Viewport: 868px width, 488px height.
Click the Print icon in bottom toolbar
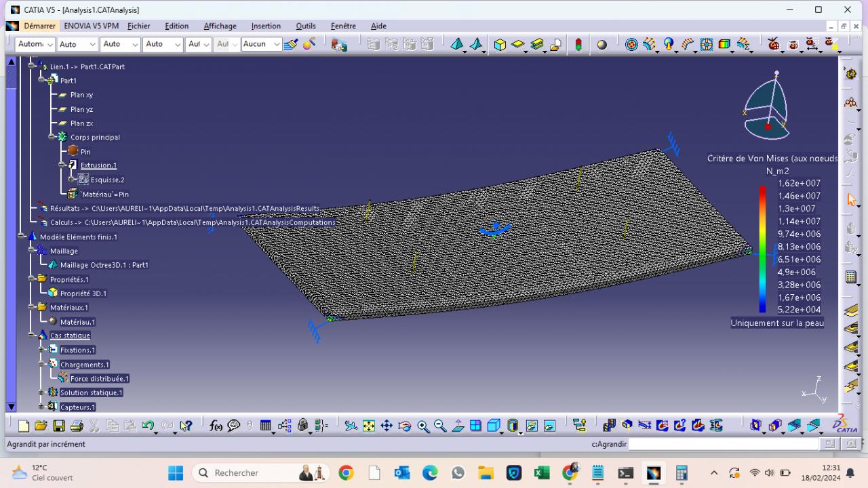pos(77,426)
